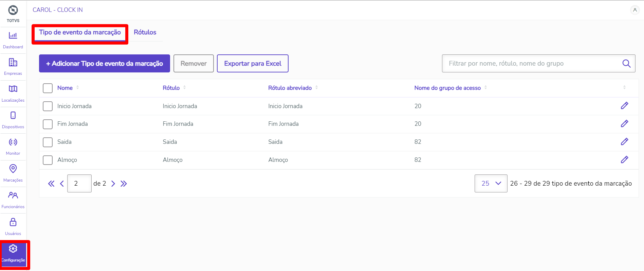
Task: Check the Inicio Jornada row checkbox
Action: point(48,106)
